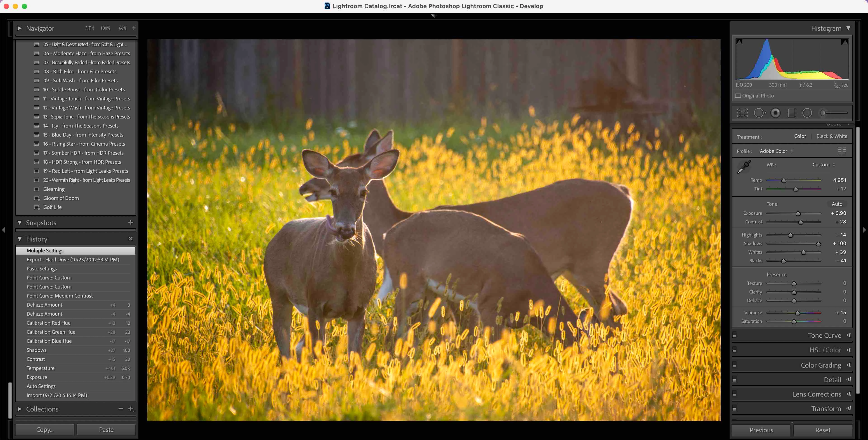The height and width of the screenshot is (440, 868).
Task: Select the Radial Filter tool
Action: coord(807,113)
